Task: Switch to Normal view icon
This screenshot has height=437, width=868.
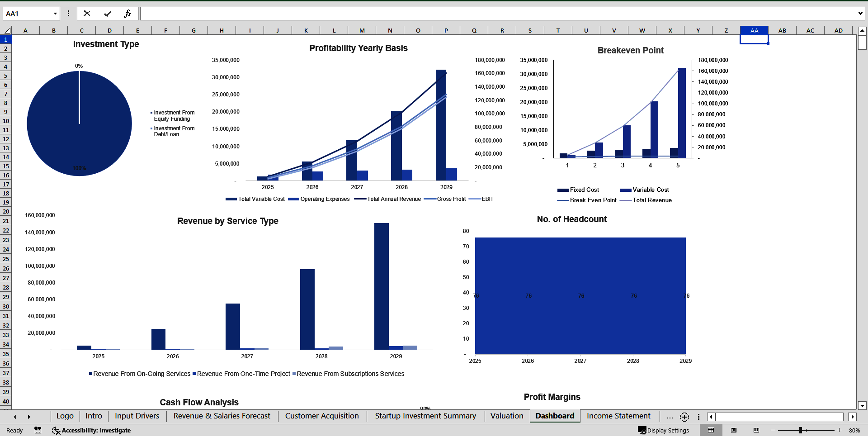Action: [711, 430]
